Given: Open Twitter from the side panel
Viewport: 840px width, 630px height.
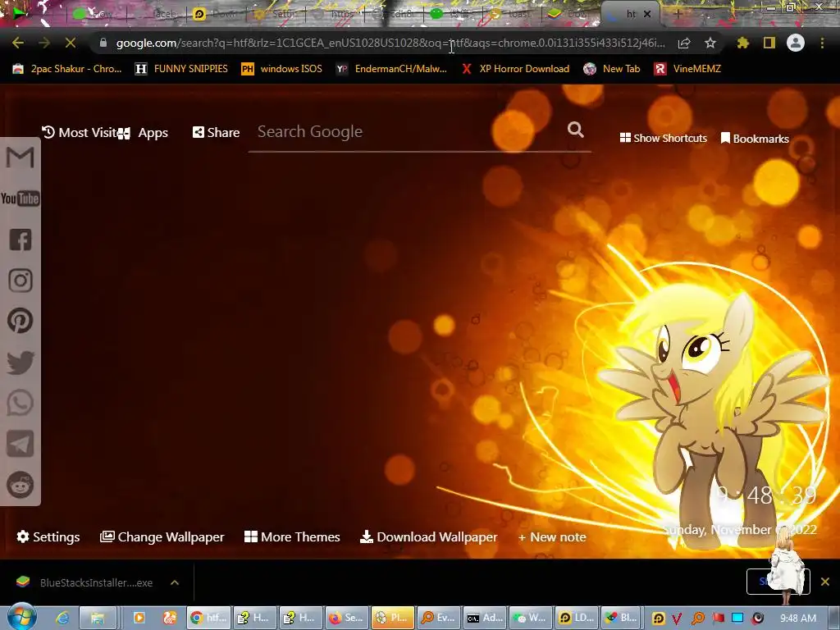Looking at the screenshot, I should [21, 362].
